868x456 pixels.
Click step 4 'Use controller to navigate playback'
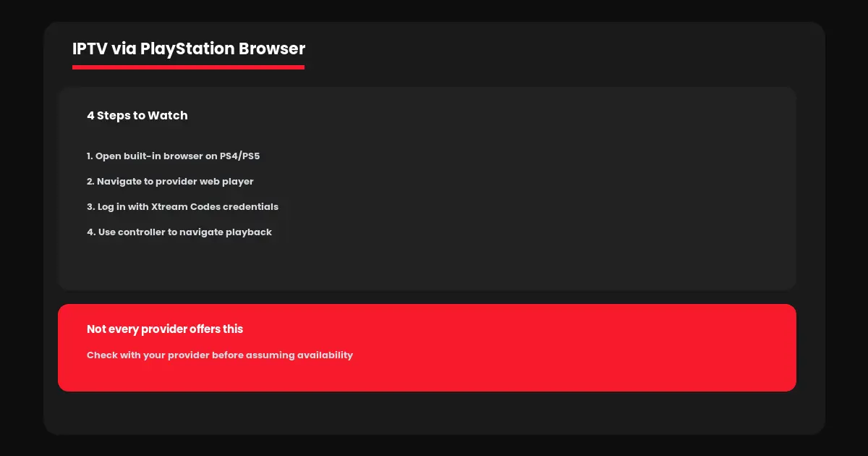[179, 232]
